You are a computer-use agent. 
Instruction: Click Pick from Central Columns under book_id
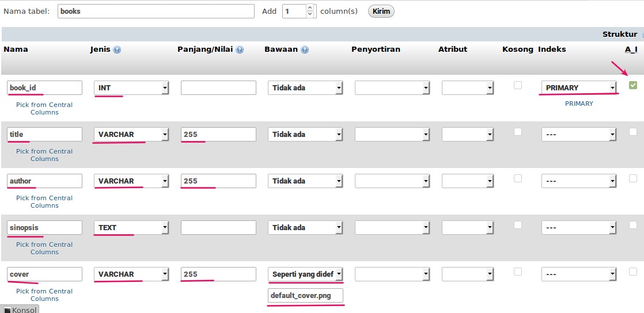click(x=44, y=109)
